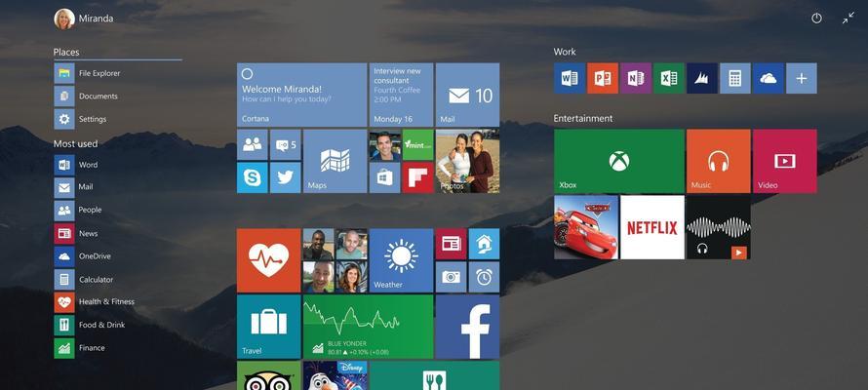Image resolution: width=868 pixels, height=390 pixels.
Task: Open Health & Fitness in Most used
Action: [95, 302]
